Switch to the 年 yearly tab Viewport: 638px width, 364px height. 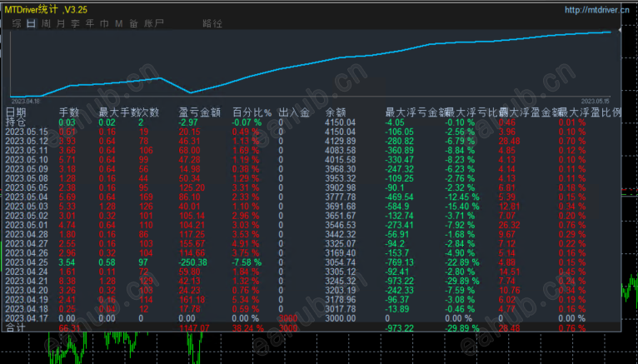tap(90, 23)
